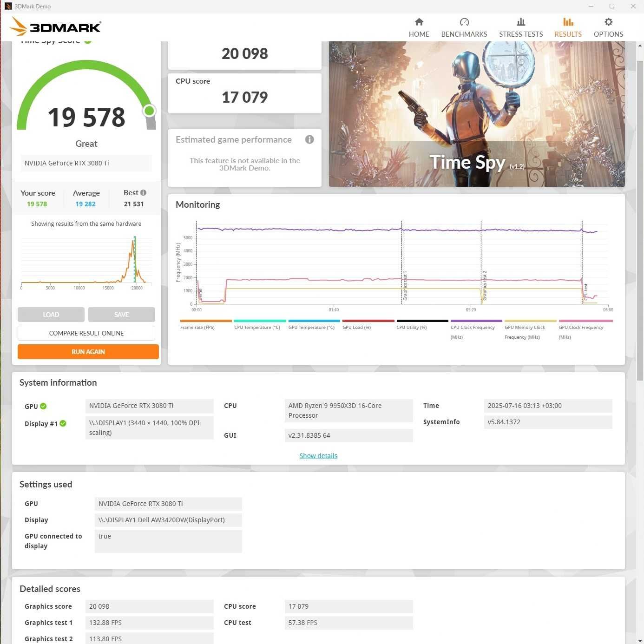Click CPU test 57.38 FPS value
644x644 pixels.
click(349, 623)
